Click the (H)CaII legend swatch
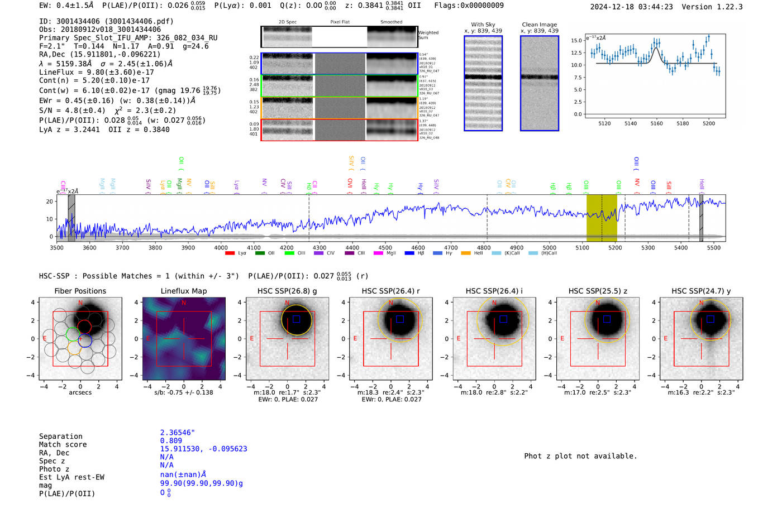 [x=533, y=253]
